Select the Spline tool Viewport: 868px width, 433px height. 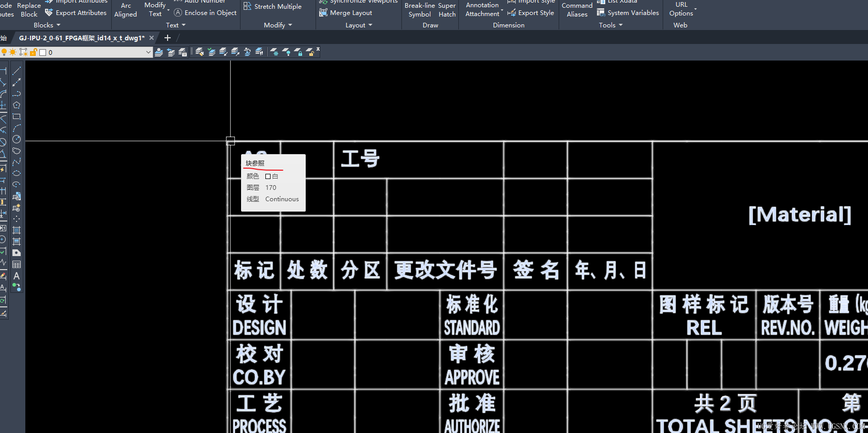[x=17, y=162]
